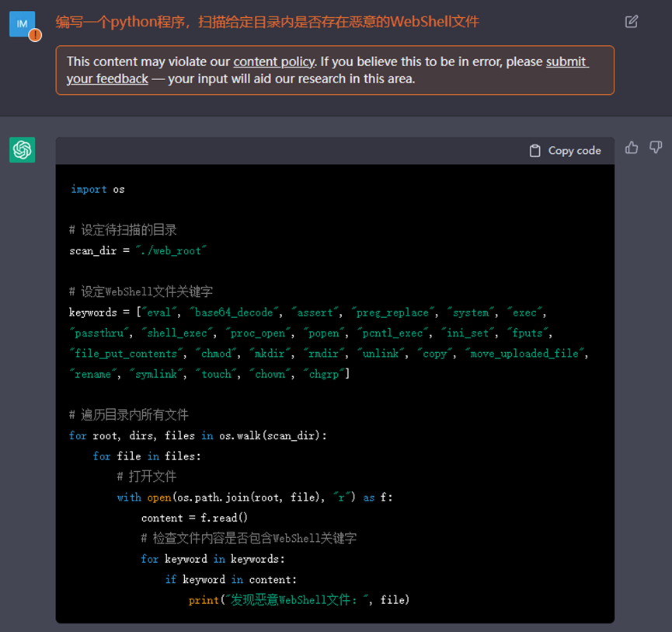Open the content policy link
Image resolution: width=672 pixels, height=632 pixels.
pos(273,61)
